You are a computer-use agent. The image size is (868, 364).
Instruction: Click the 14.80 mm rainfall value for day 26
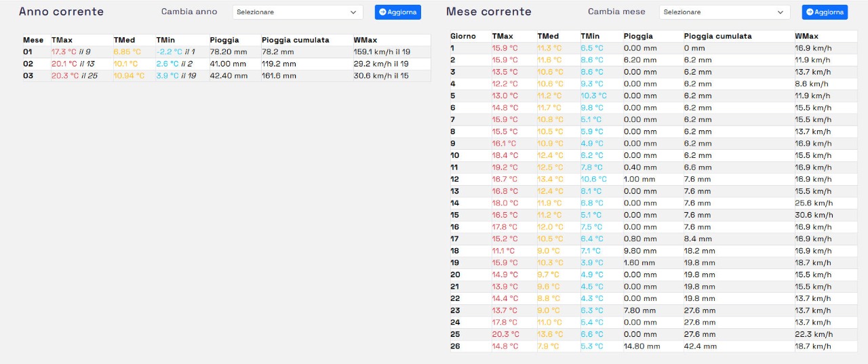click(642, 346)
